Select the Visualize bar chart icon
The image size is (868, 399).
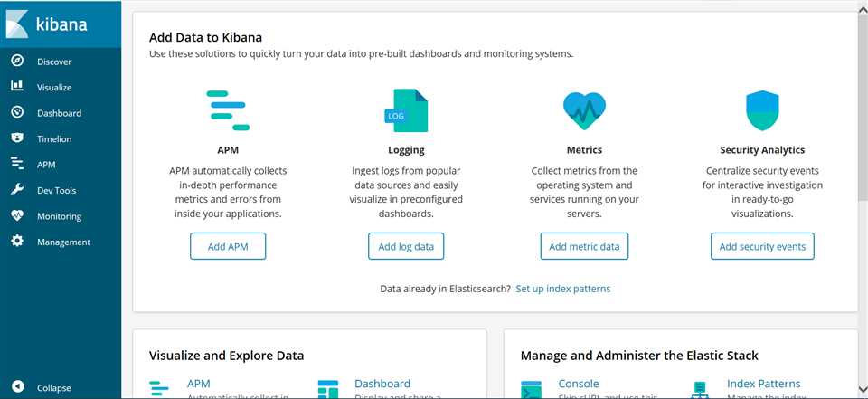click(17, 86)
